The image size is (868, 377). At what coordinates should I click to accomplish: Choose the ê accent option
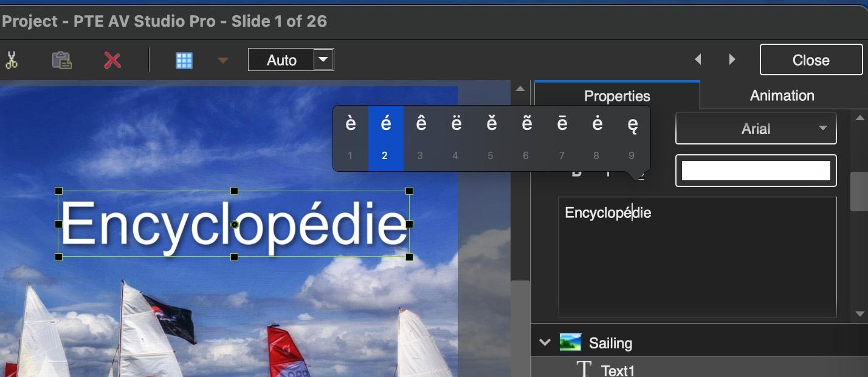421,138
